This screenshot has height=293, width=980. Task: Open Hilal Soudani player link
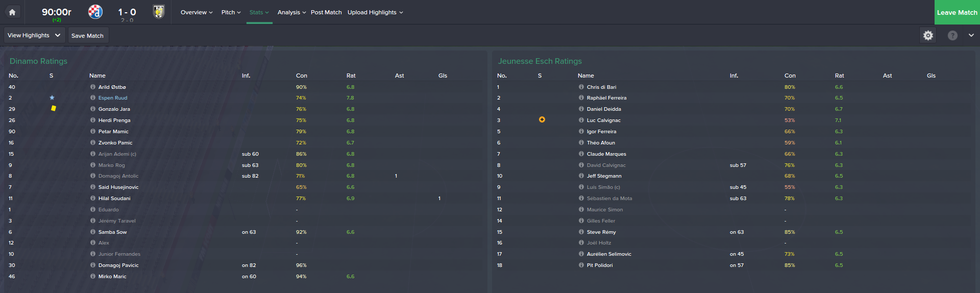pyautogui.click(x=114, y=198)
